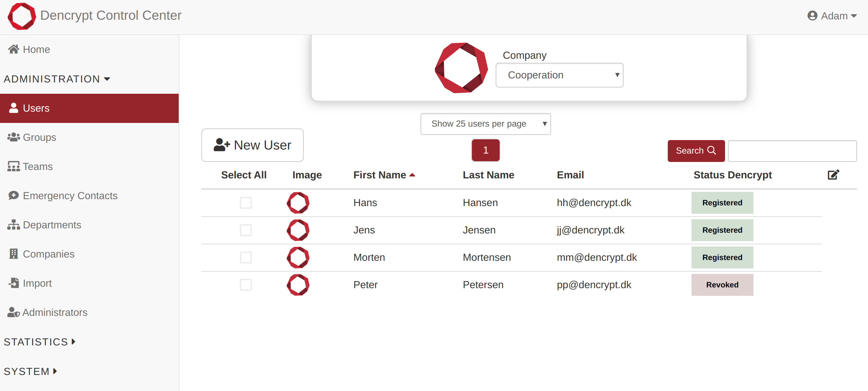Check the box for Peter Petersen
The height and width of the screenshot is (391, 868).
246,285
